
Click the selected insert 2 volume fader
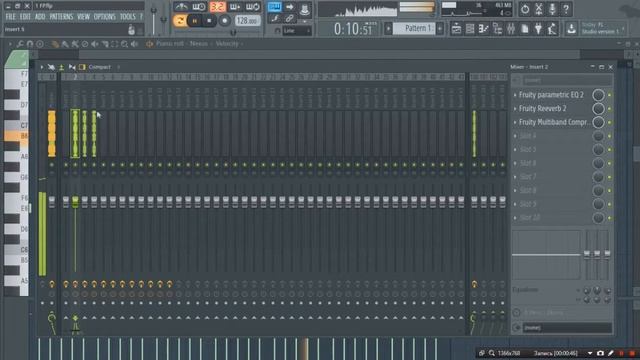coord(75,201)
